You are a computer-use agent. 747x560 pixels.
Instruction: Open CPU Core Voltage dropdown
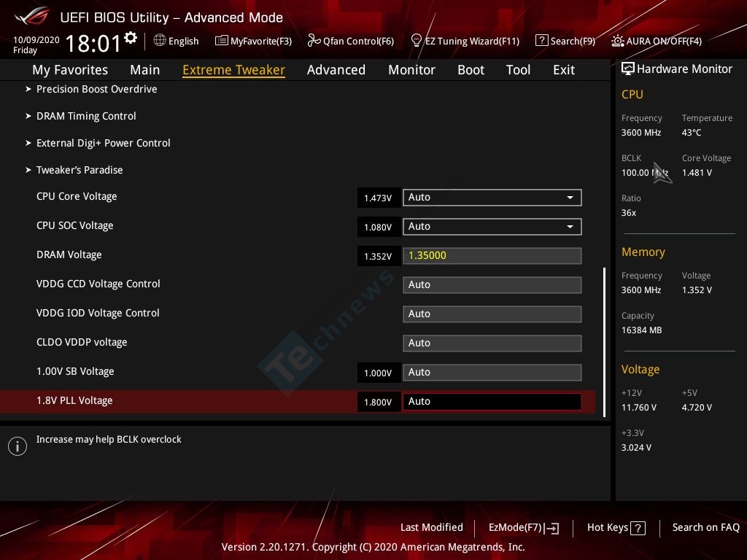point(492,198)
